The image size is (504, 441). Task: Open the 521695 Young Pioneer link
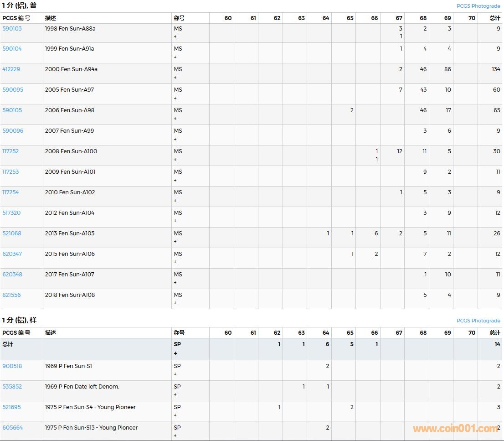pos(11,407)
